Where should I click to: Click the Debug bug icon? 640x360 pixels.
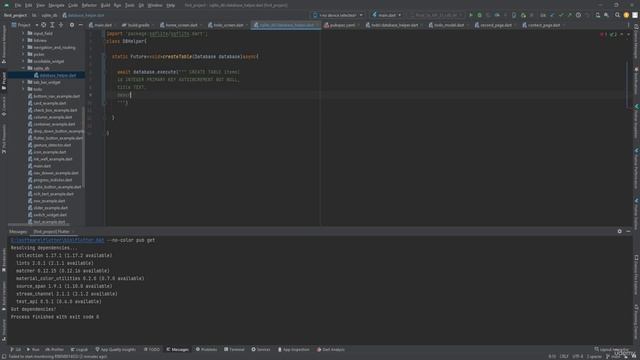tap(480, 15)
